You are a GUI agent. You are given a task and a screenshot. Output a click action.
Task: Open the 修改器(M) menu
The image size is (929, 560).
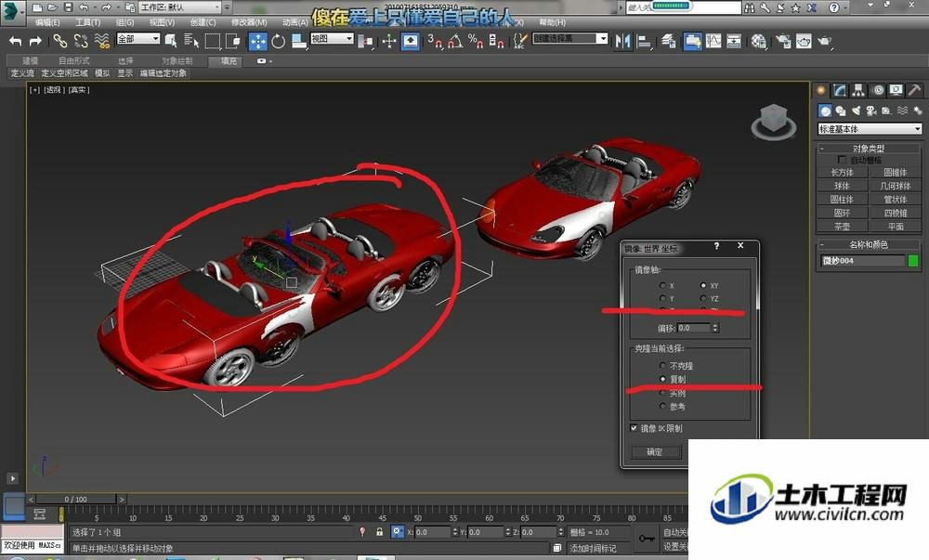tap(249, 22)
